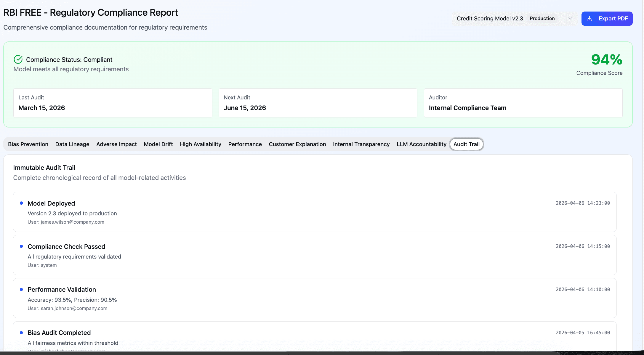Select the Performance Validation entry title
Screen dimensions: 644x355
(62, 289)
